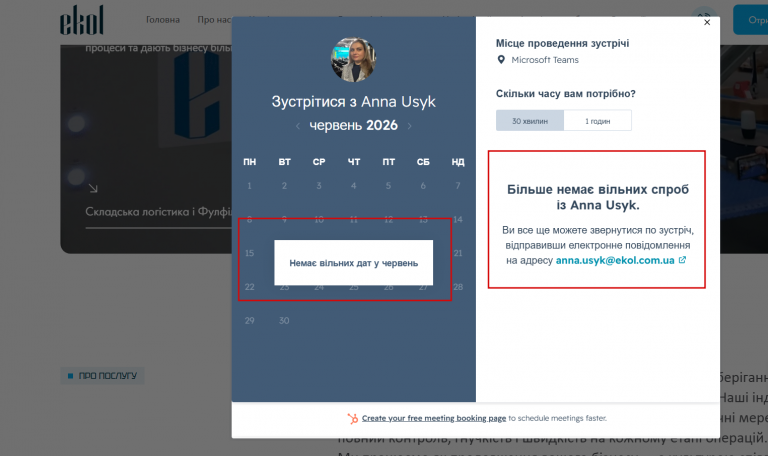
Task: Open Про нас menu item
Action: coord(214,20)
